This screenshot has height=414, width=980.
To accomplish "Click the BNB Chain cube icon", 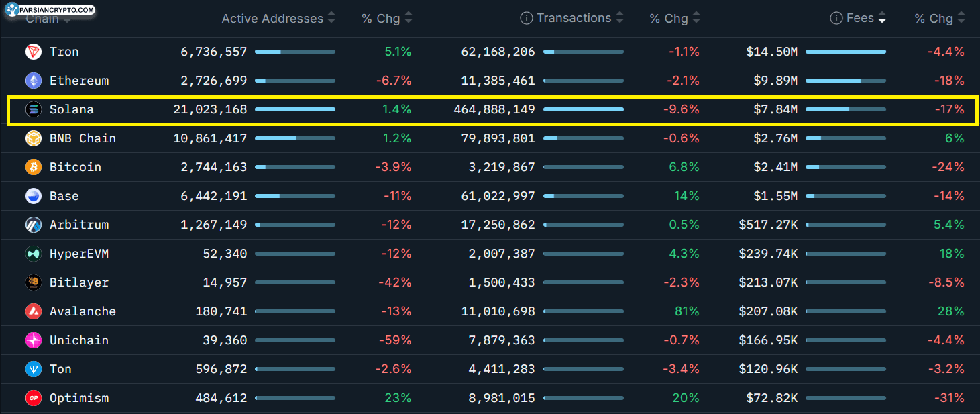I will [x=34, y=138].
